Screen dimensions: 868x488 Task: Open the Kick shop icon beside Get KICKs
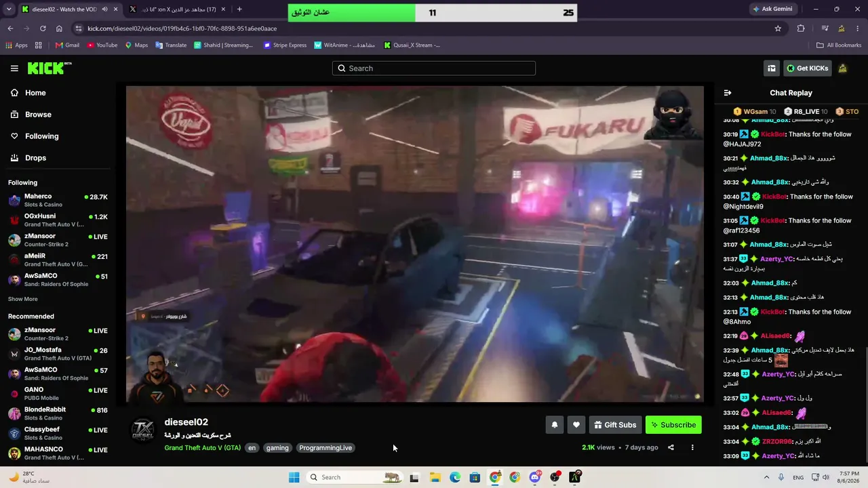point(772,68)
